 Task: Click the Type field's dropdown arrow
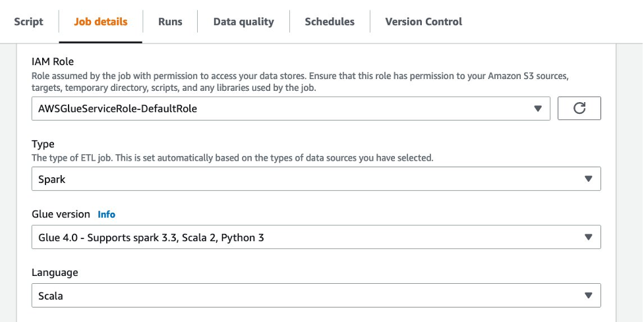[588, 179]
